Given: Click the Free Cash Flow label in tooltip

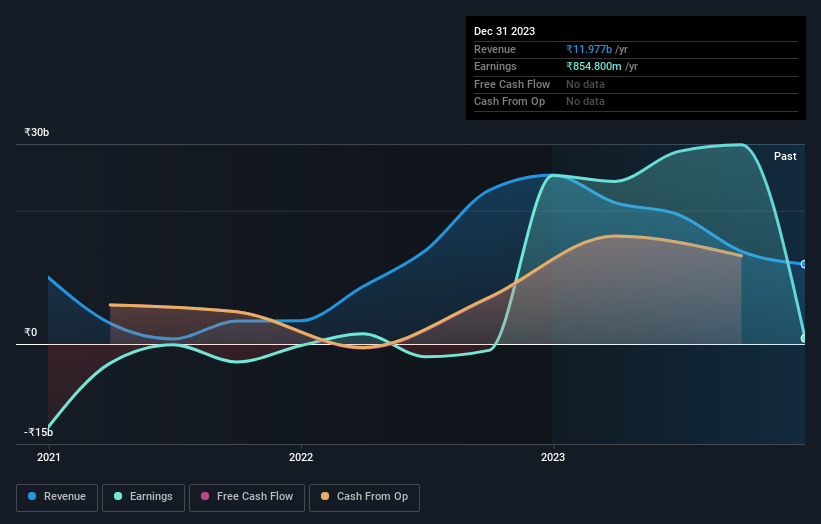Looking at the screenshot, I should tap(512, 84).
